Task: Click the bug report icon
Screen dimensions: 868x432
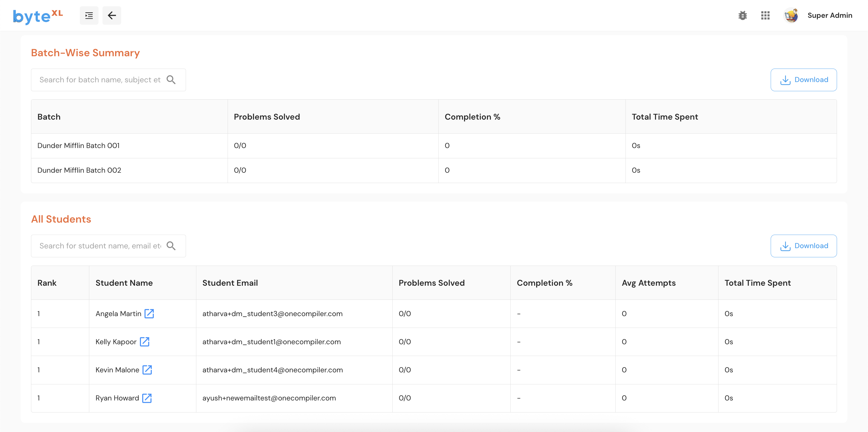Action: click(x=742, y=15)
